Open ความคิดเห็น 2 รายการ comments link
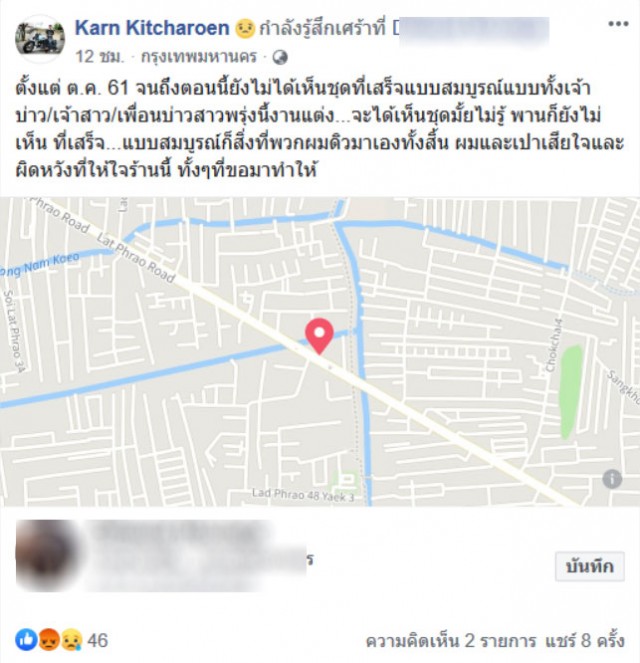Image resolution: width=640 pixels, height=663 pixels. pos(451,641)
